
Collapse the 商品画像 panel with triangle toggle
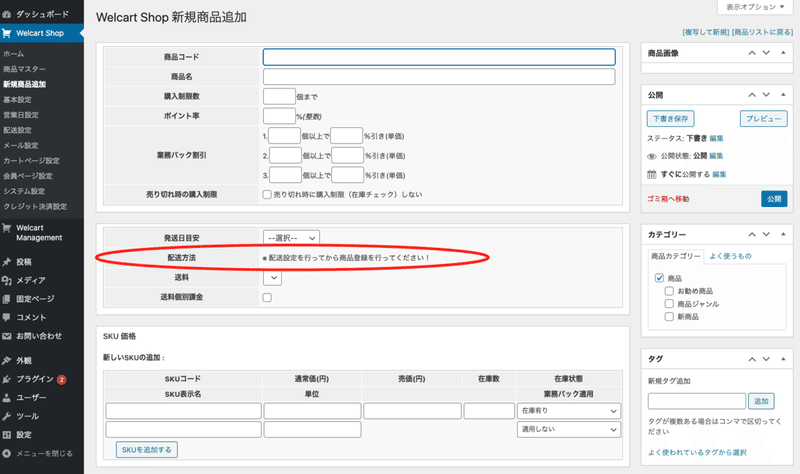coord(783,53)
